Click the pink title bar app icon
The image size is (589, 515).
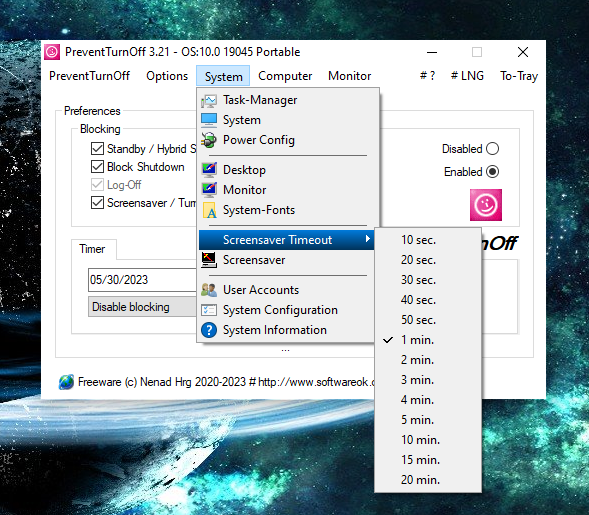tap(52, 52)
